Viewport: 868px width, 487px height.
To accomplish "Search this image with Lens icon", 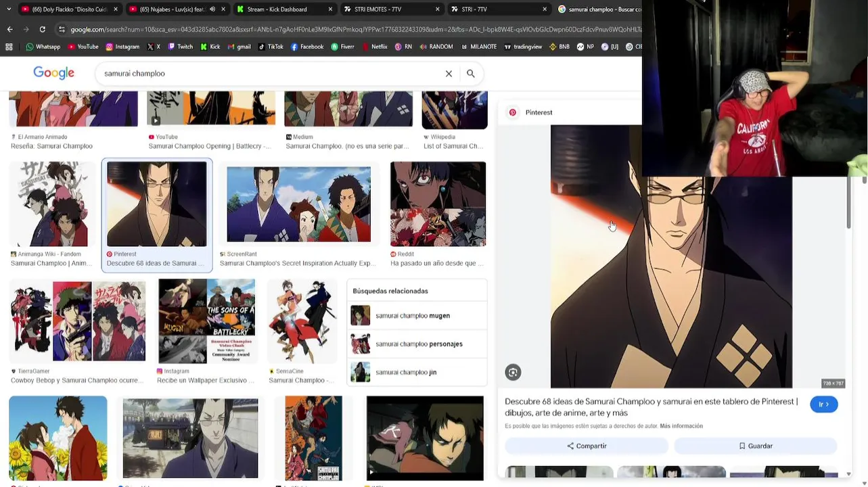I will pos(513,372).
